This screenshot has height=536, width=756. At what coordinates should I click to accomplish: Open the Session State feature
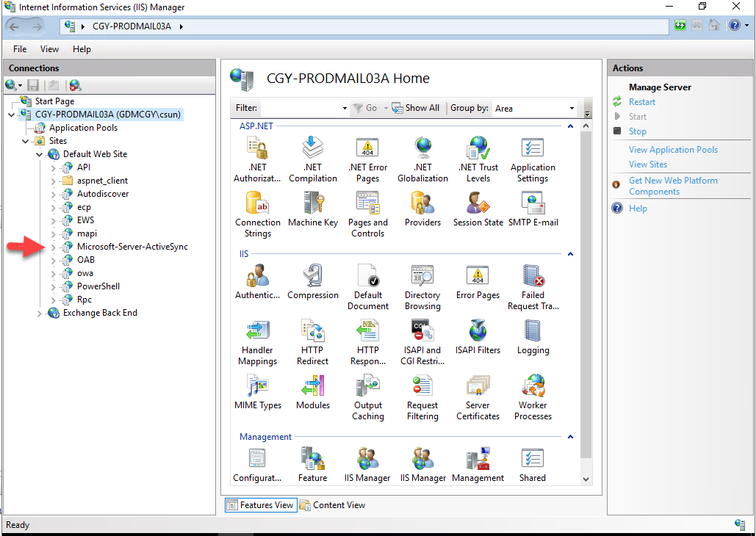[x=478, y=209]
